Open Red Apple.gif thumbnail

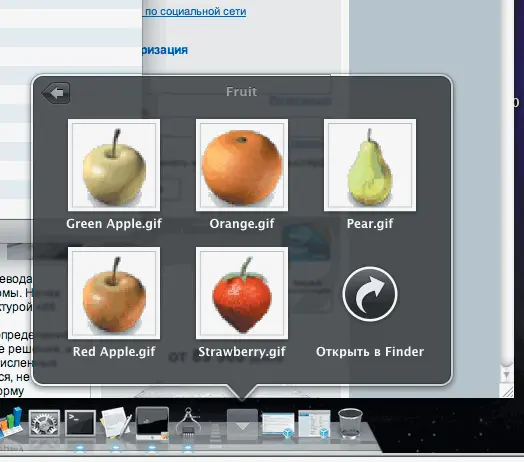(x=114, y=293)
